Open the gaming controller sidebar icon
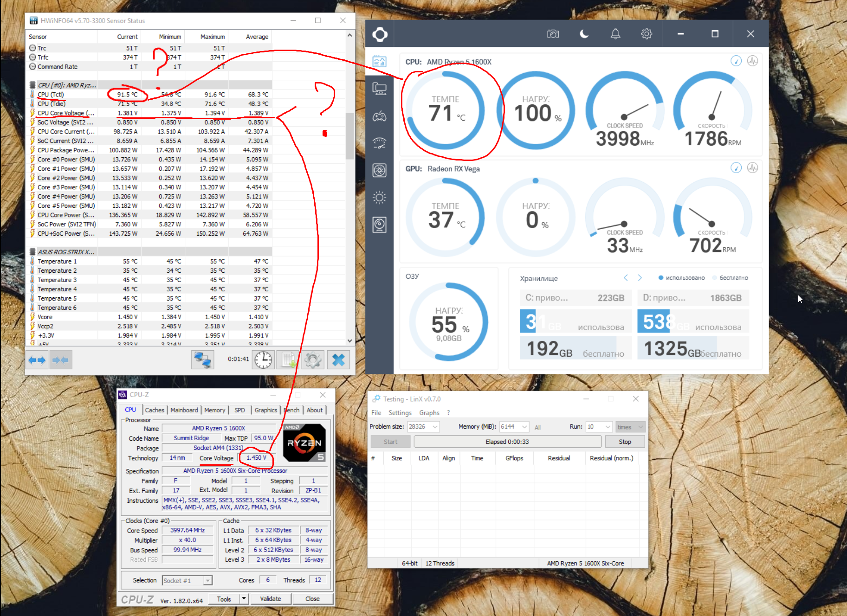This screenshot has height=616, width=847. pos(379,116)
